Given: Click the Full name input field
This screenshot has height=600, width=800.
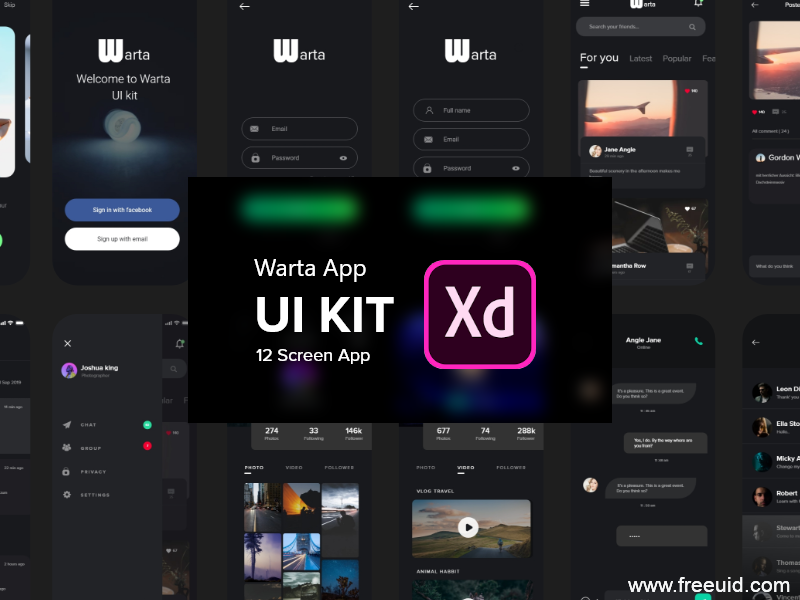Looking at the screenshot, I should [x=471, y=110].
